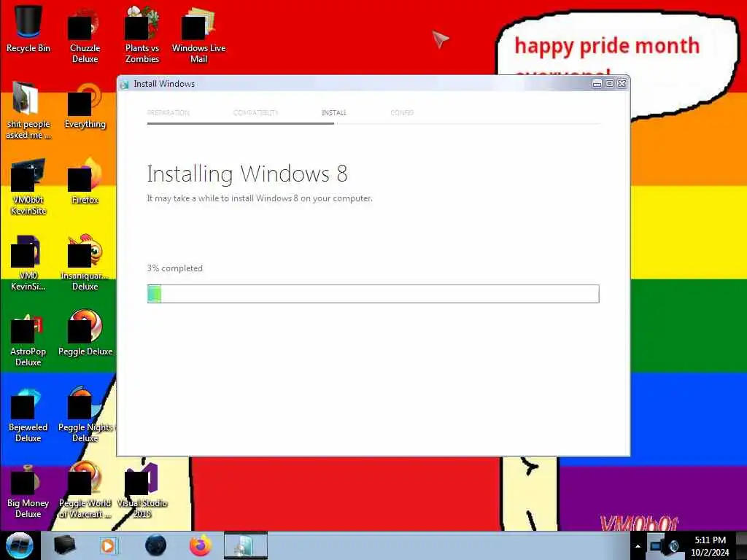Open the media player taskbar icon

(x=109, y=545)
